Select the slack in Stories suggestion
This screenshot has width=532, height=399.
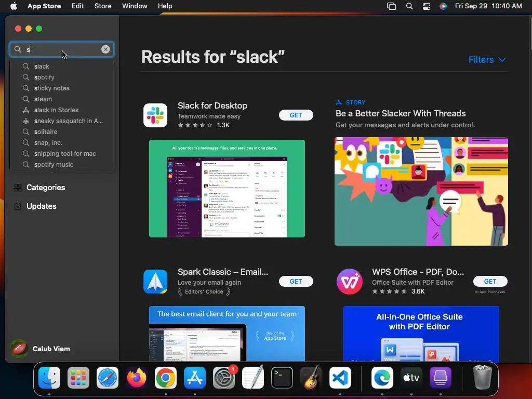pyautogui.click(x=62, y=110)
